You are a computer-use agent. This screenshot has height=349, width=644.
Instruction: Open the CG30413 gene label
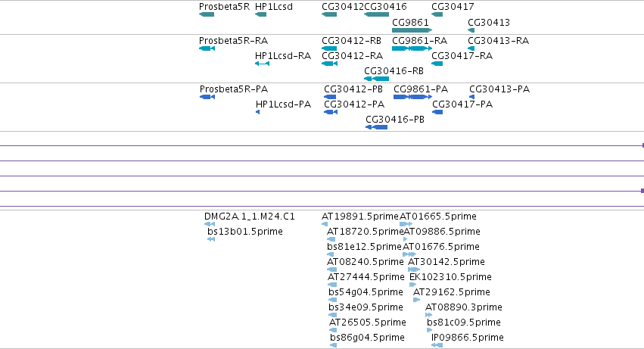coord(489,22)
